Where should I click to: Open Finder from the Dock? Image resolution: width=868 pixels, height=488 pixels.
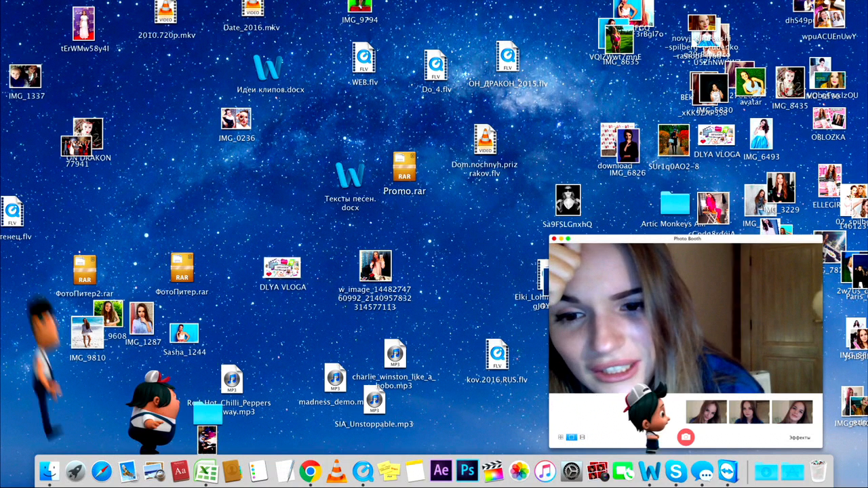click(49, 471)
